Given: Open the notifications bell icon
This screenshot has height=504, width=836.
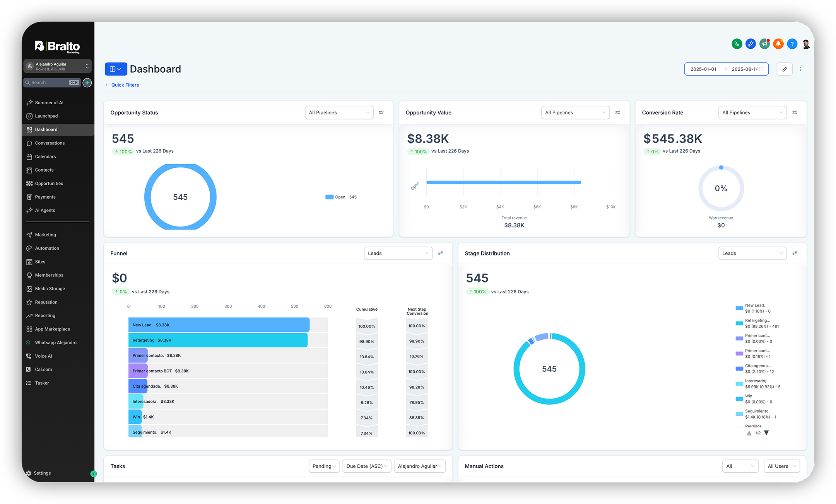Looking at the screenshot, I should coord(778,44).
